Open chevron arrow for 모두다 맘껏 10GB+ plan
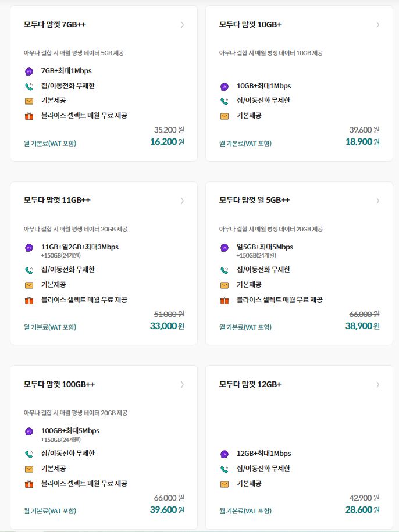The width and height of the screenshot is (399, 532). click(x=377, y=24)
